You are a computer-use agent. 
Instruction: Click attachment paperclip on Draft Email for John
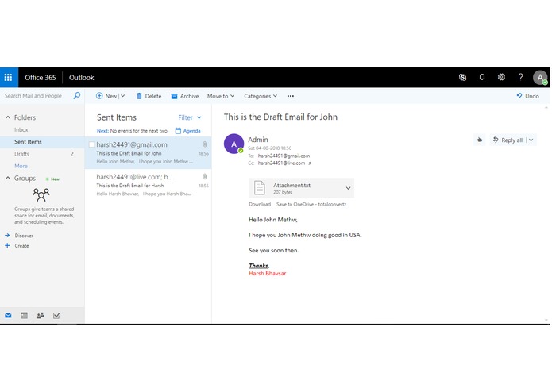pyautogui.click(x=205, y=144)
